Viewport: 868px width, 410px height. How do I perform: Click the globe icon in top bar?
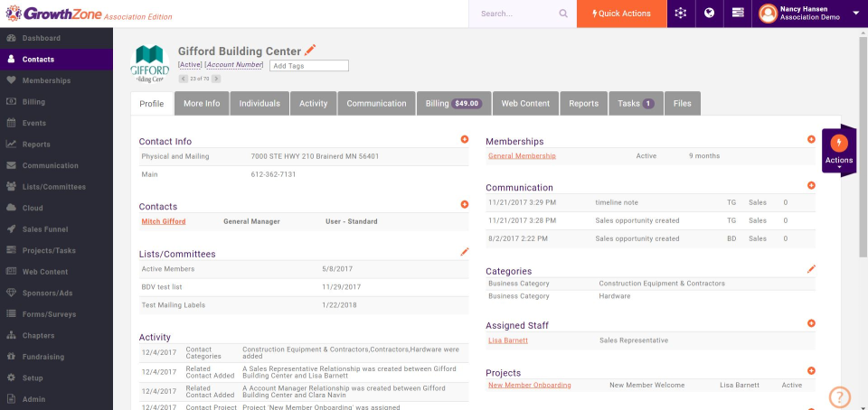click(709, 14)
